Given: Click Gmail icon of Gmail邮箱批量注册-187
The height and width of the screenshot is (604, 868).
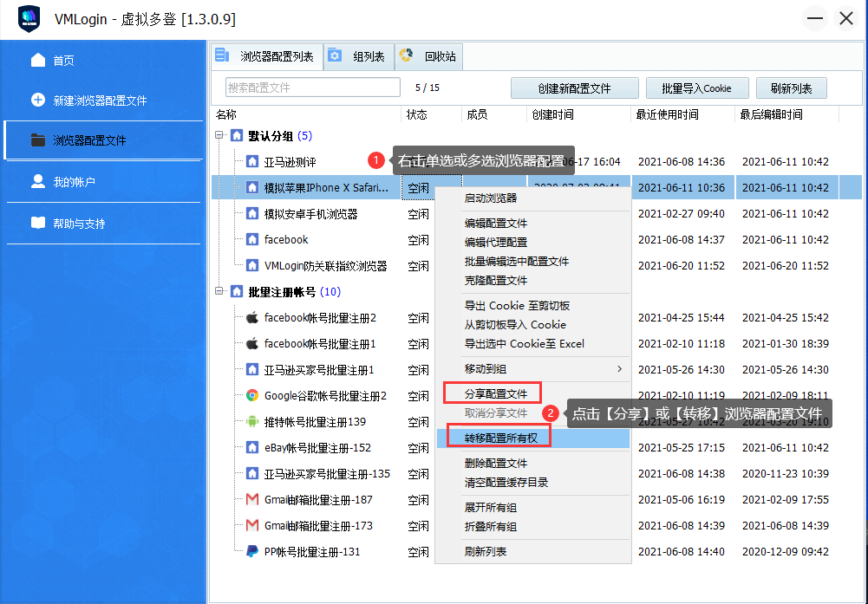Looking at the screenshot, I should pyautogui.click(x=252, y=499).
